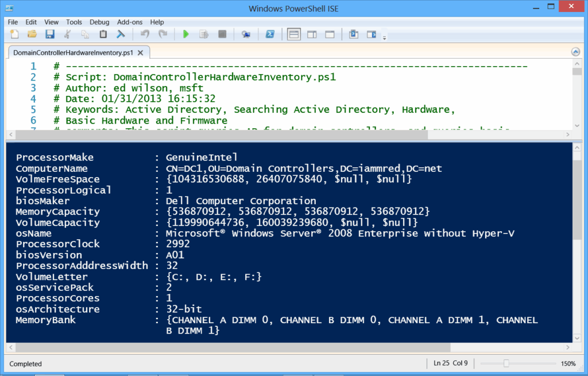Click the Stop Operation icon
This screenshot has height=376, width=588.
[222, 34]
